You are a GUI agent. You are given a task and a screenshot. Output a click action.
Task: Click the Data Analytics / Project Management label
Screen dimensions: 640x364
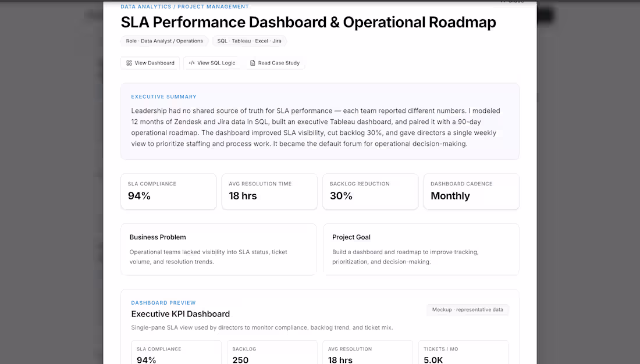tap(184, 6)
